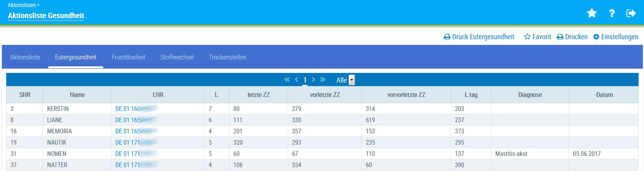The height and width of the screenshot is (171, 644).
Task: Open help via question mark icon
Action: click(x=612, y=14)
